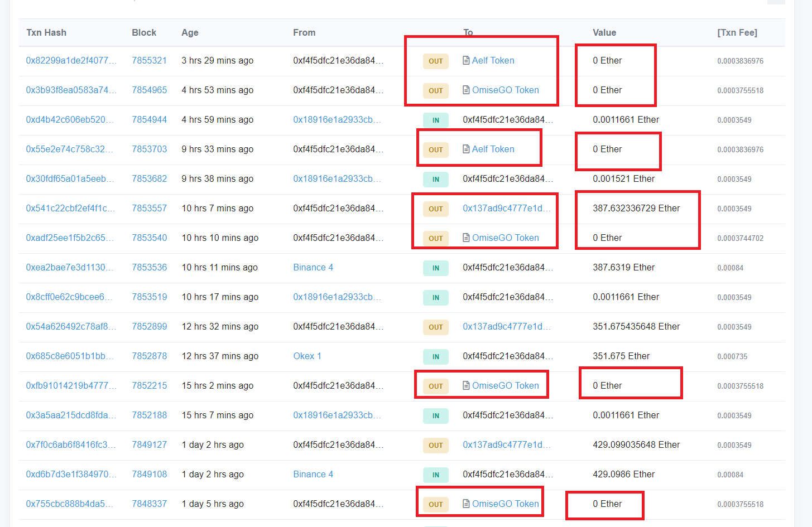Open transaction hash 0xd6b7d3e1f384970…
The image size is (812, 527).
(x=71, y=474)
